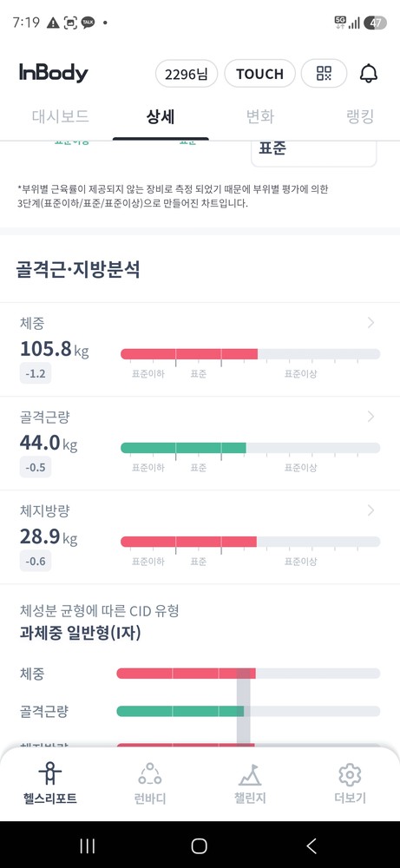Image resolution: width=400 pixels, height=868 pixels.
Task: Tap the 헬스리포트 icon in bottom navigation
Action: pyautogui.click(x=49, y=773)
